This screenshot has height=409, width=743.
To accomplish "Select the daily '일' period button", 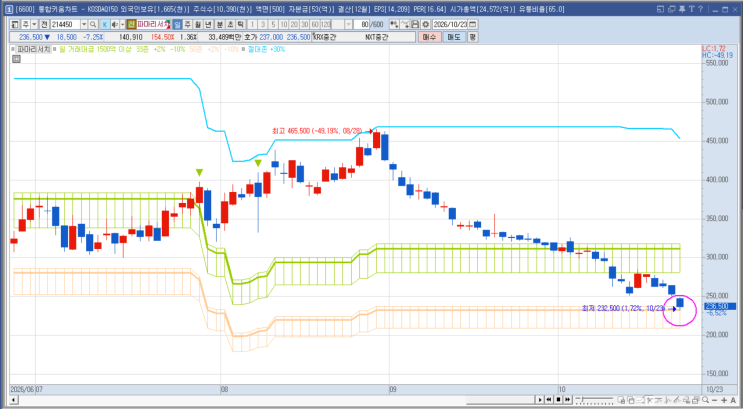I will (x=177, y=24).
